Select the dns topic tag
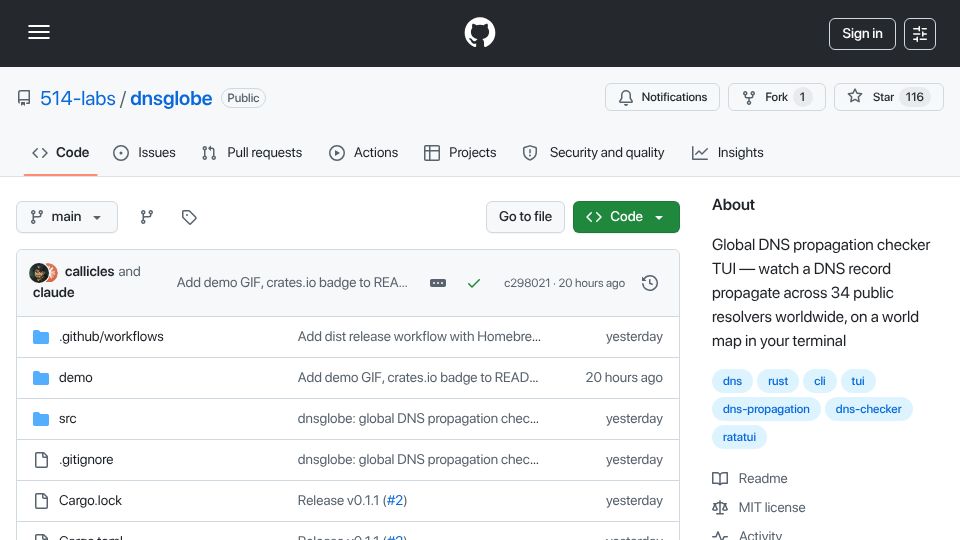Viewport: 960px width, 540px height. coord(732,381)
